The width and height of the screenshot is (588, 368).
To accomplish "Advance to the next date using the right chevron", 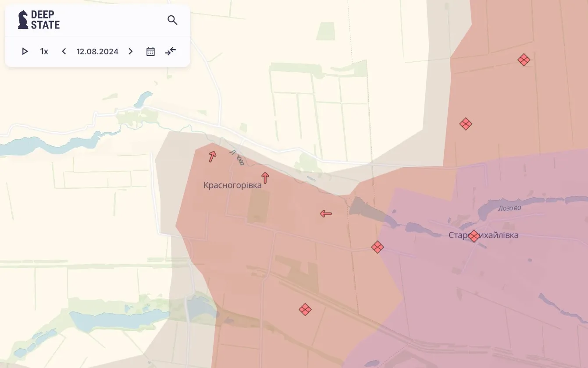I will pyautogui.click(x=131, y=52).
